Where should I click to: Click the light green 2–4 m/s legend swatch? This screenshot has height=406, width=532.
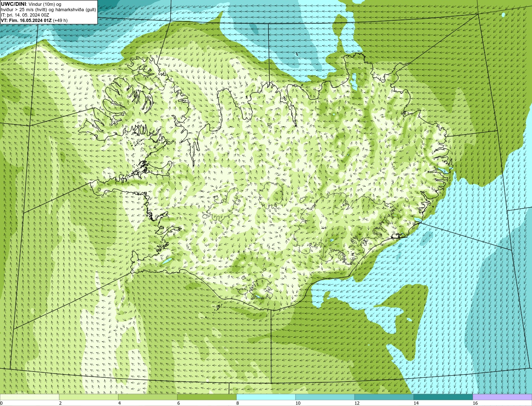click(89, 397)
